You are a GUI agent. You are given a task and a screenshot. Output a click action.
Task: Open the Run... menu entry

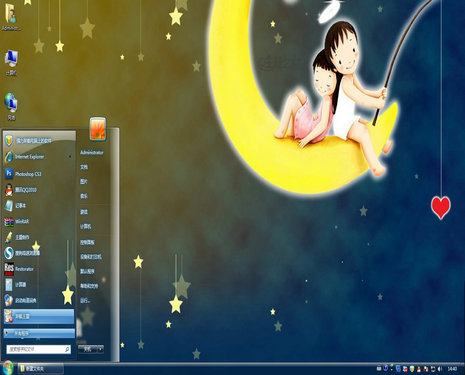coord(85,300)
